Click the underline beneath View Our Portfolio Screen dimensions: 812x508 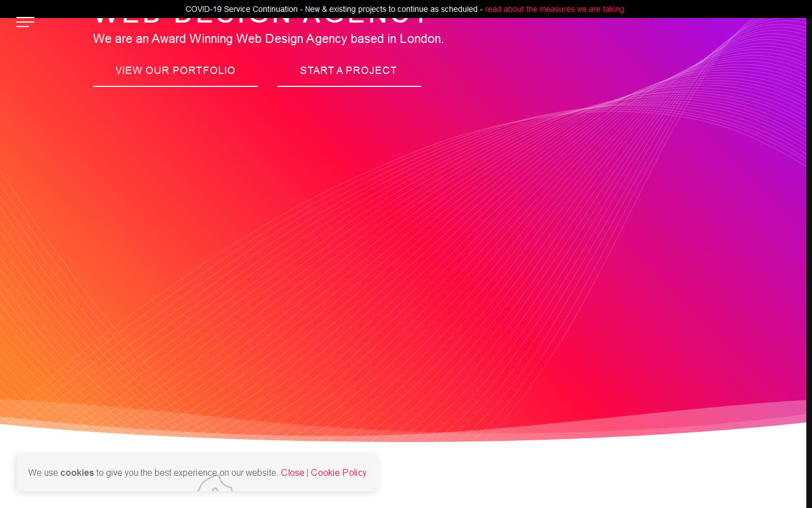pyautogui.click(x=175, y=86)
